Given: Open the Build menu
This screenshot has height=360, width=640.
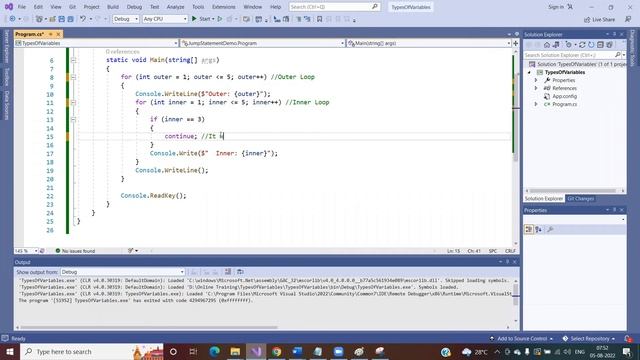Looking at the screenshot, I should click(113, 7).
